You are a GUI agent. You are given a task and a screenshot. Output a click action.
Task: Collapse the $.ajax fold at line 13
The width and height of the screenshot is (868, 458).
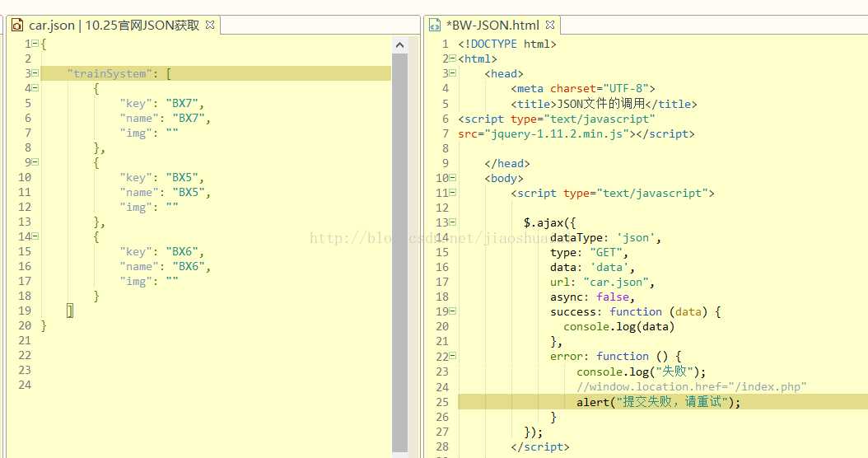click(453, 222)
